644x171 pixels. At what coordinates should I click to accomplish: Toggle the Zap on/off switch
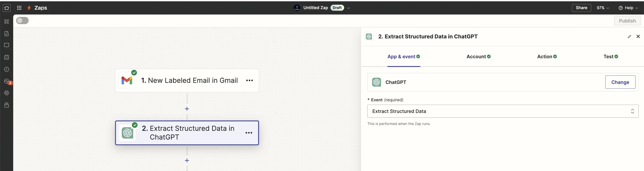coord(22,21)
